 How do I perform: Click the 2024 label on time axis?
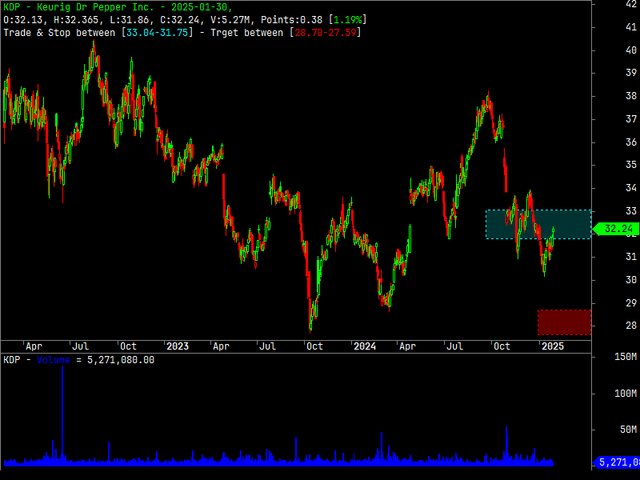click(x=364, y=347)
